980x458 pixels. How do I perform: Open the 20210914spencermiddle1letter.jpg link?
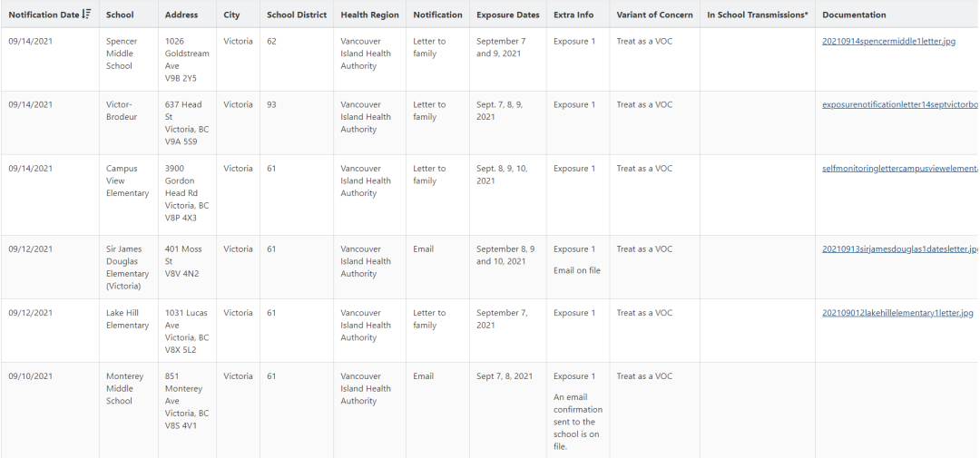(x=888, y=41)
